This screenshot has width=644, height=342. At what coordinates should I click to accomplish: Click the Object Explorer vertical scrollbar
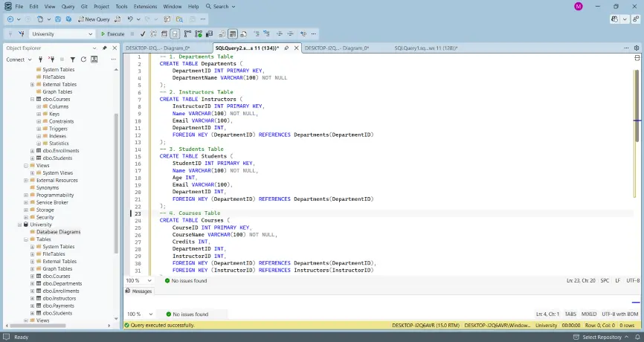116,183
